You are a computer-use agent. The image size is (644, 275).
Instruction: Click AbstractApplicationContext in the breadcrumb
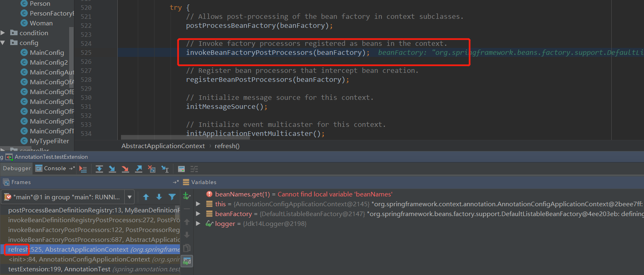(x=163, y=146)
